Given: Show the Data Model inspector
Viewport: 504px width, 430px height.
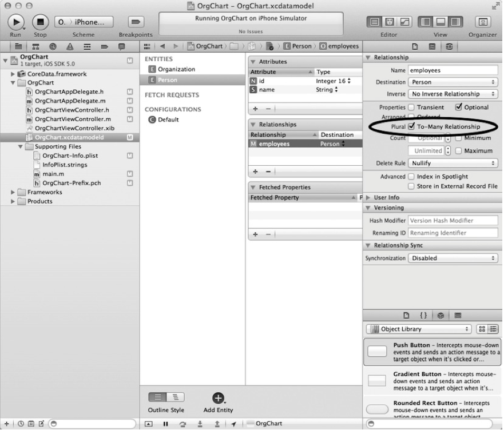Looking at the screenshot, I should click(449, 46).
